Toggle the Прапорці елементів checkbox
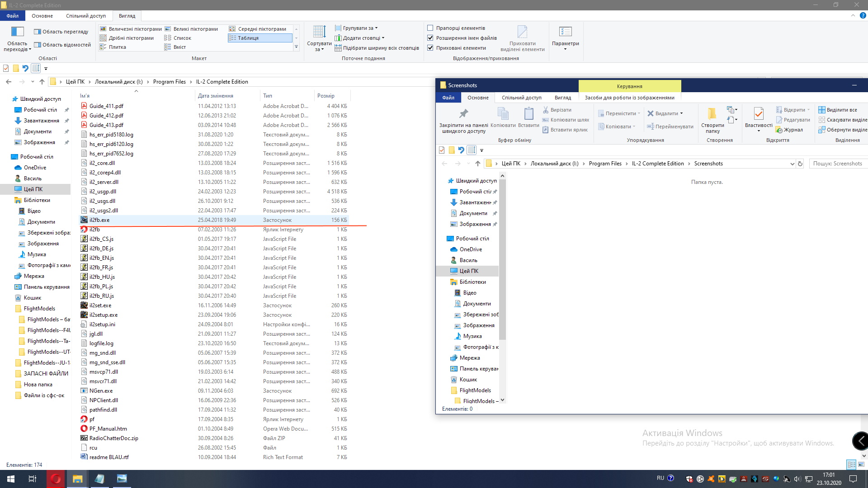This screenshot has height=488, width=868. [430, 28]
